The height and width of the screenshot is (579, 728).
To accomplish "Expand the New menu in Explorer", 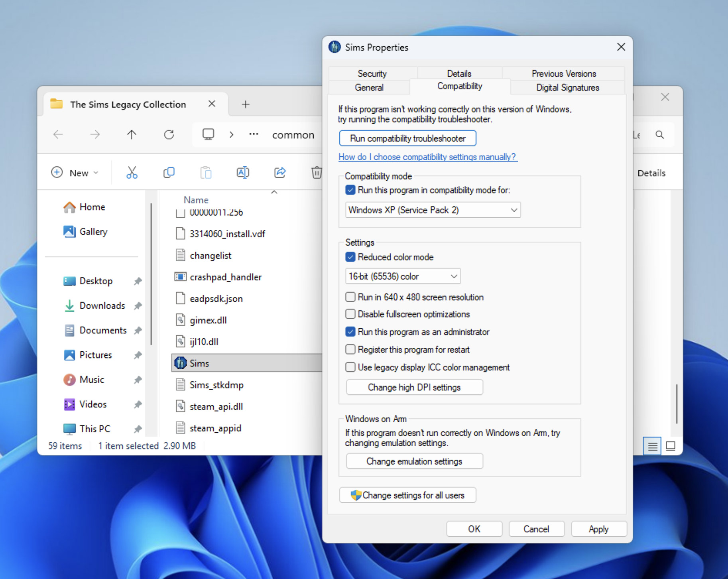I will pyautogui.click(x=75, y=173).
